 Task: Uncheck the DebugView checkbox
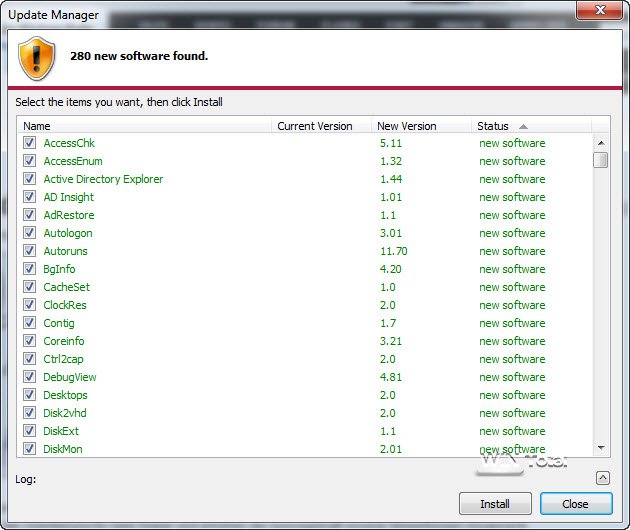[x=29, y=377]
